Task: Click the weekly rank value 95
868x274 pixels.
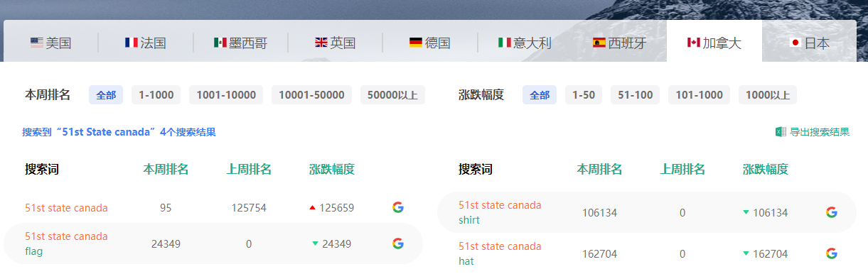Action: click(x=166, y=208)
